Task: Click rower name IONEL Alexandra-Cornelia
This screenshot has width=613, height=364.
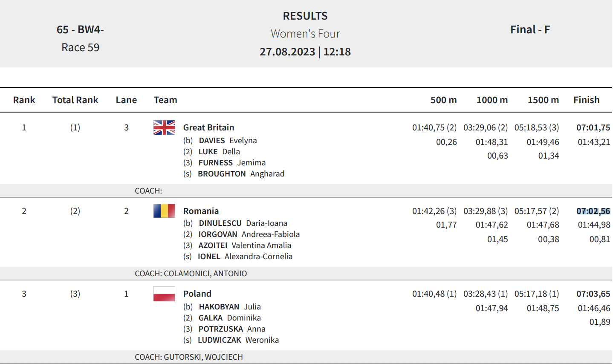Action: (245, 257)
